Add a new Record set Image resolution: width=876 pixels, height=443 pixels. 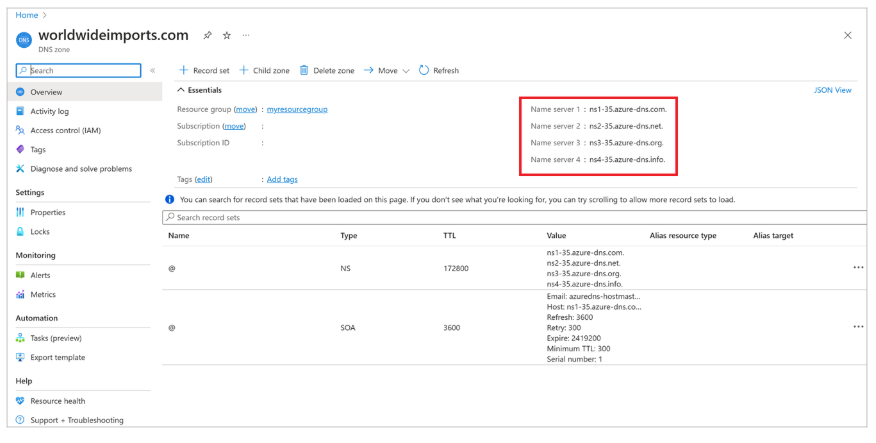pyautogui.click(x=204, y=71)
